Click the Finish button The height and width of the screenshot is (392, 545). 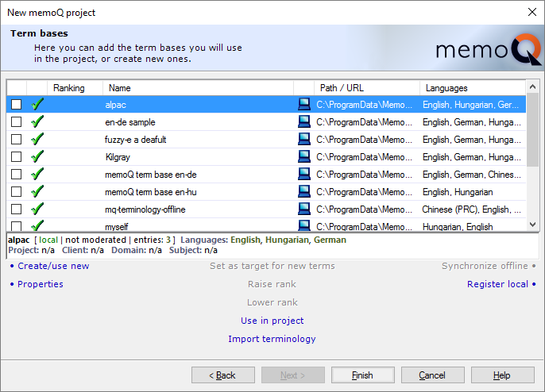[x=362, y=375]
